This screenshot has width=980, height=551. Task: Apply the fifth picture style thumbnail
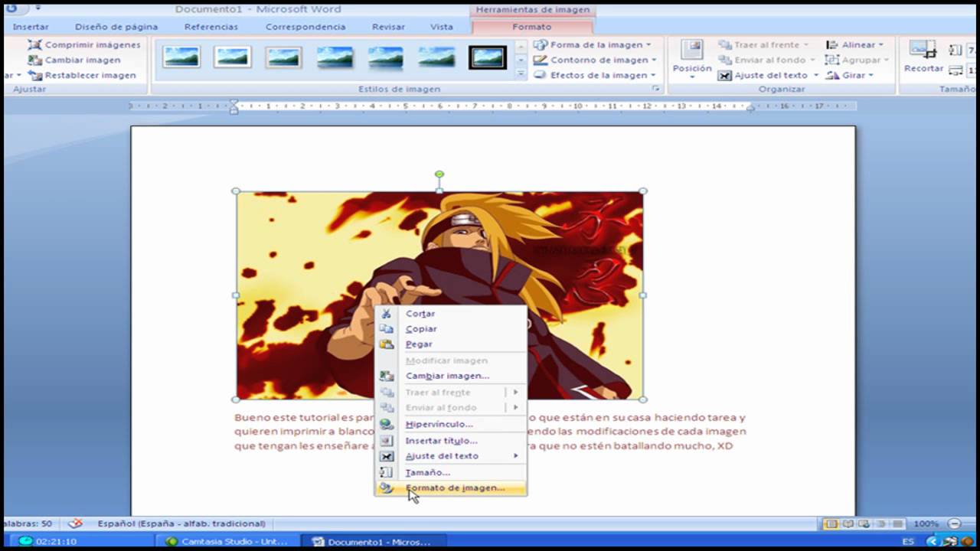tap(385, 57)
